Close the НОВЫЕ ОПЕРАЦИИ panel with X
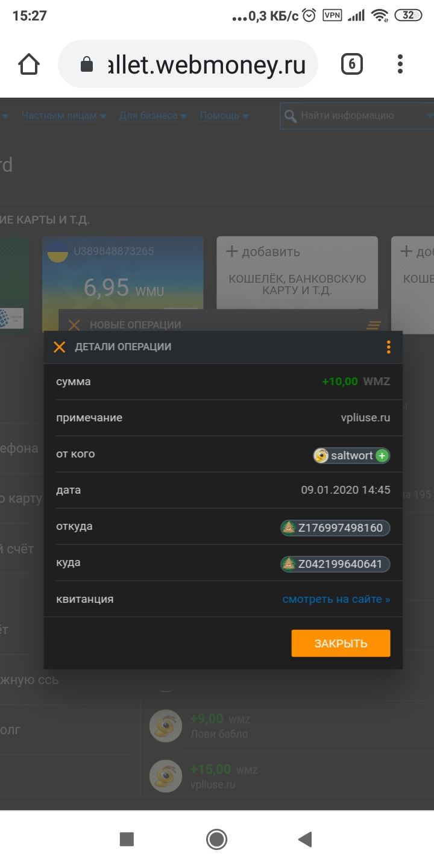 pyautogui.click(x=74, y=325)
